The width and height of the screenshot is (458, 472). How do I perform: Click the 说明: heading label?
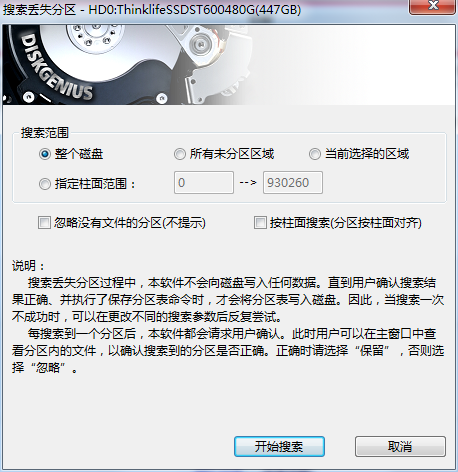[x=28, y=266]
